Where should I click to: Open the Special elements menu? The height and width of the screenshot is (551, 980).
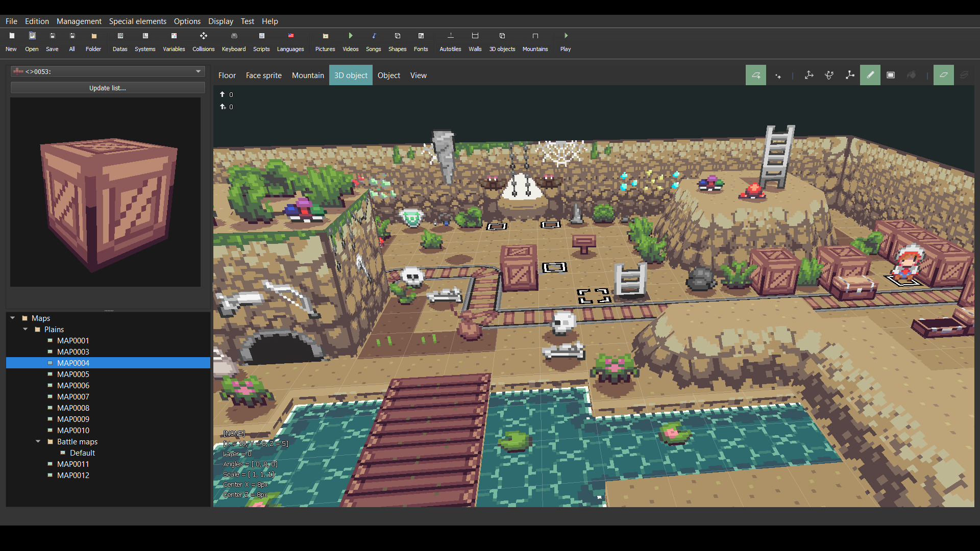(138, 21)
